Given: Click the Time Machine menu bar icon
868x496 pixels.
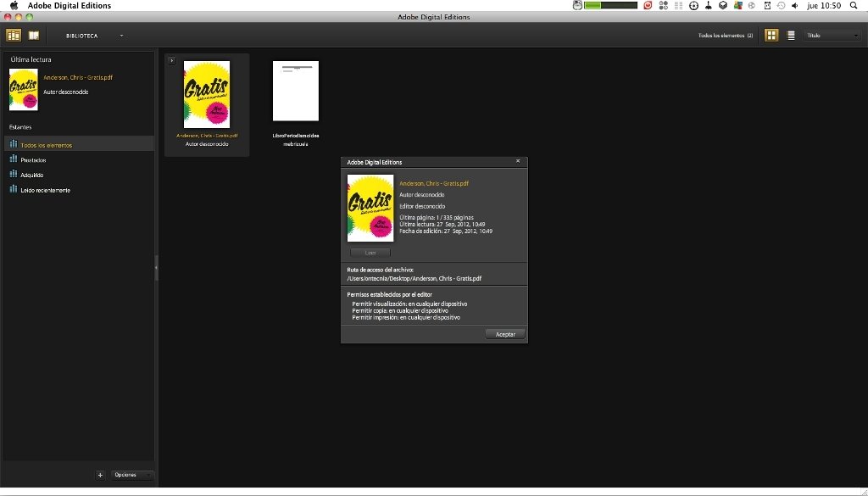Looking at the screenshot, I should 781,6.
